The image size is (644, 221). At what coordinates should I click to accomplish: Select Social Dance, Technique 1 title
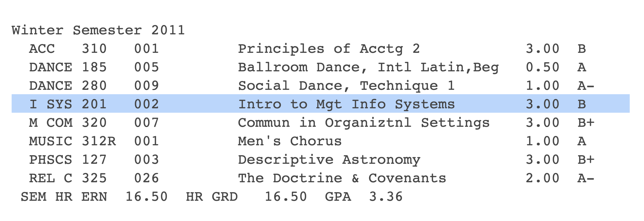[346, 86]
